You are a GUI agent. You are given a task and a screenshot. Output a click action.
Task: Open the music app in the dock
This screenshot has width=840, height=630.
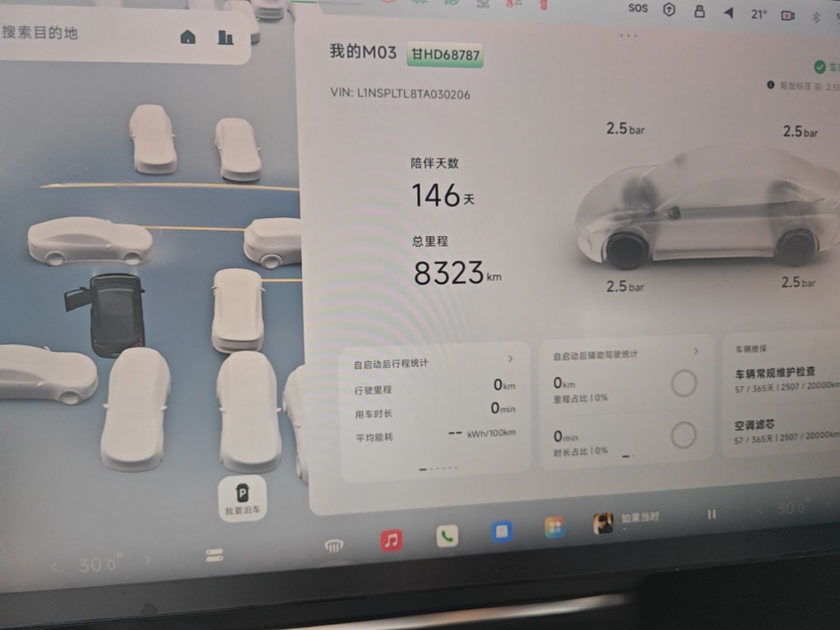coord(391,540)
